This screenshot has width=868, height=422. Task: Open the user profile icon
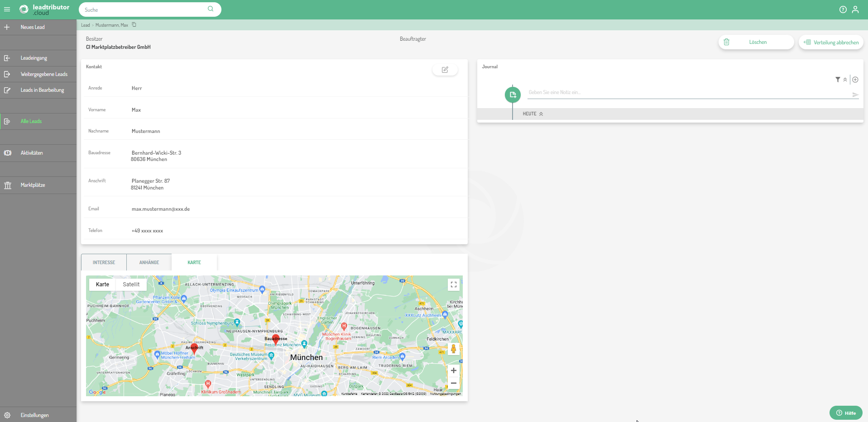click(x=855, y=9)
